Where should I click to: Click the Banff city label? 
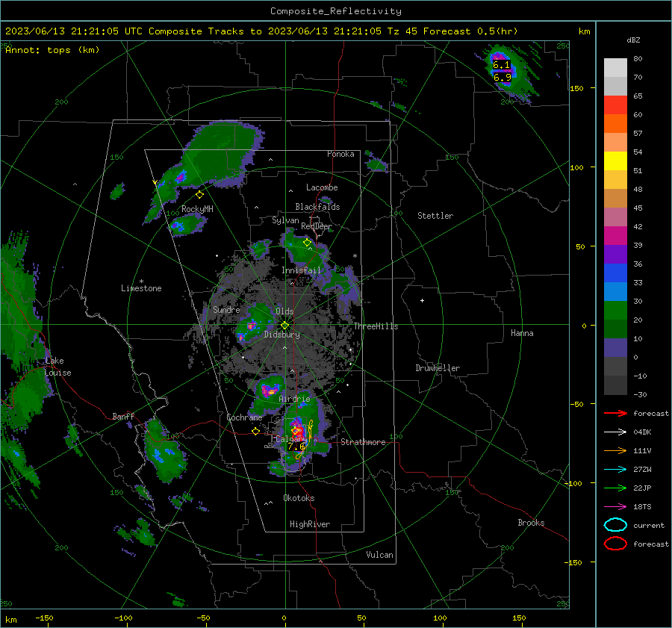(x=123, y=416)
